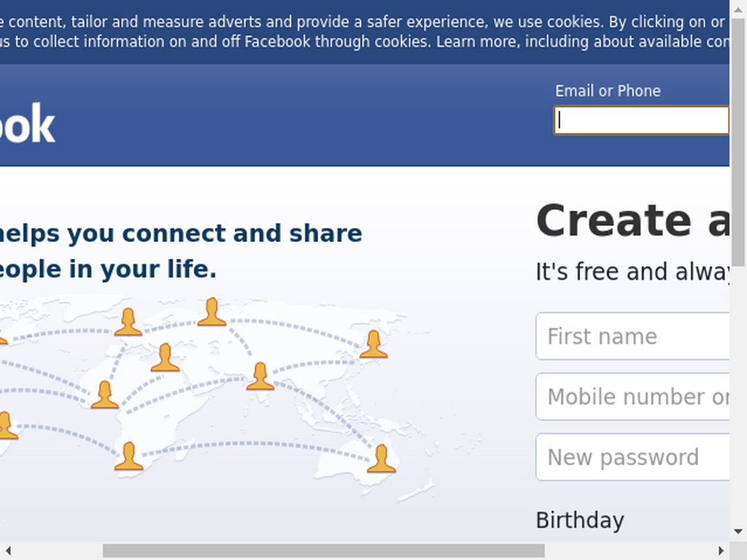The width and height of the screenshot is (747, 560).
Task: Click the person icon over West Africa
Action: click(x=105, y=394)
